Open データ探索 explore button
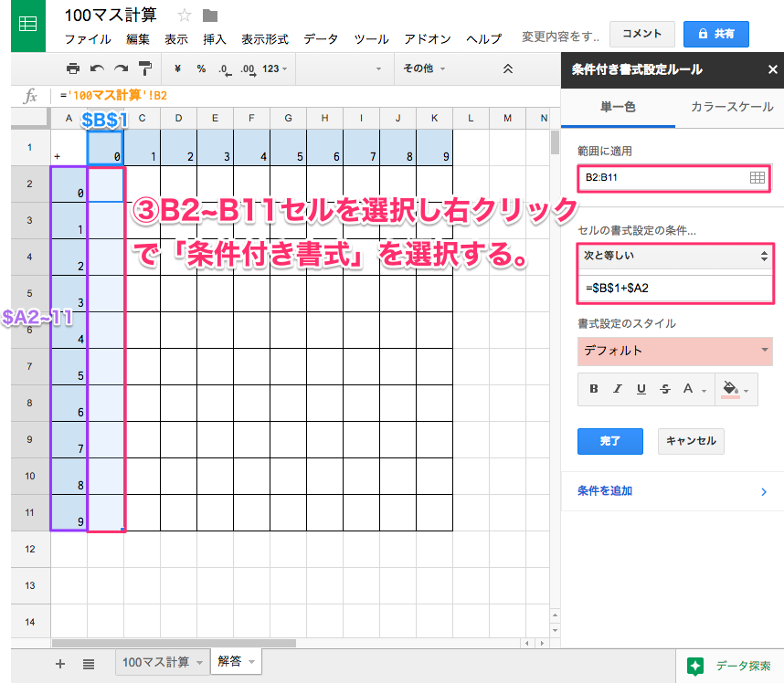The height and width of the screenshot is (683, 784). [x=729, y=666]
